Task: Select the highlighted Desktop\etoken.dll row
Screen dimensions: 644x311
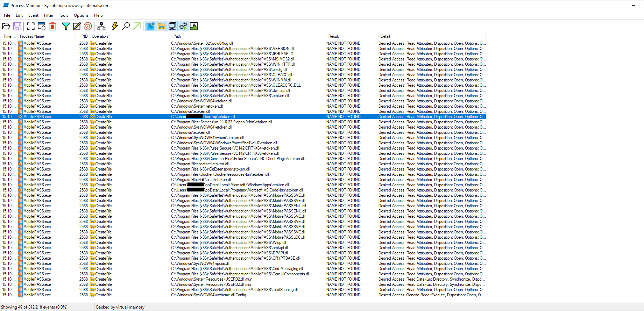Action: (x=243, y=117)
